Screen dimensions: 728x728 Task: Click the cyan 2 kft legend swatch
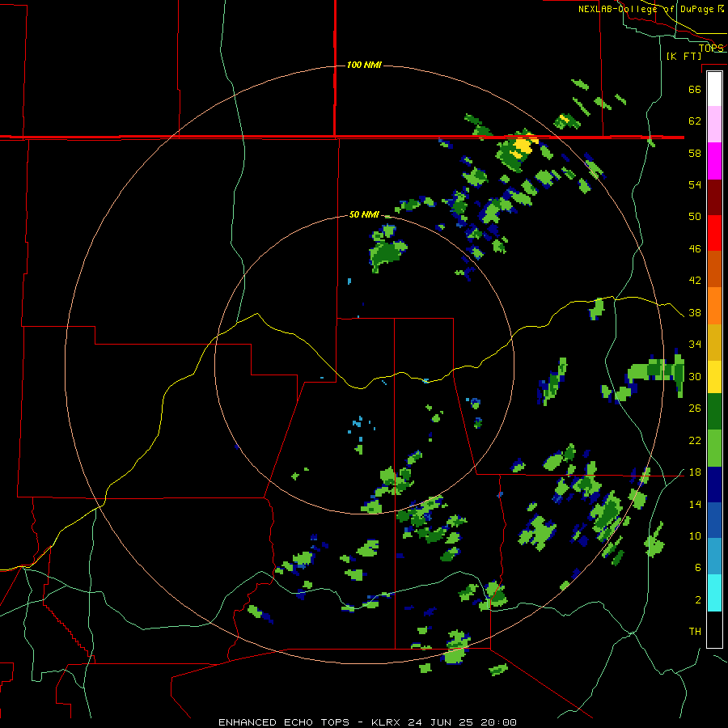tap(714, 593)
